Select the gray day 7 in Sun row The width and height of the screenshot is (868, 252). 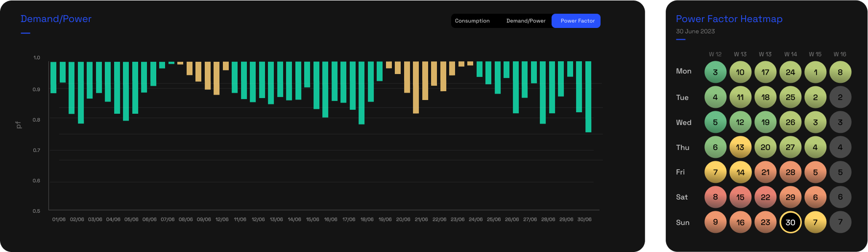pyautogui.click(x=840, y=222)
